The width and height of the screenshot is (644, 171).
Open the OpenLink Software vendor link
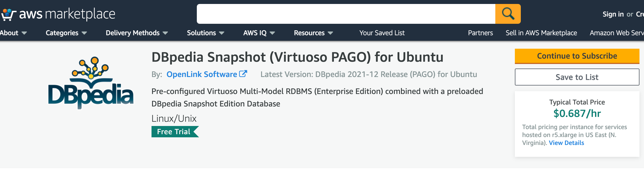202,74
